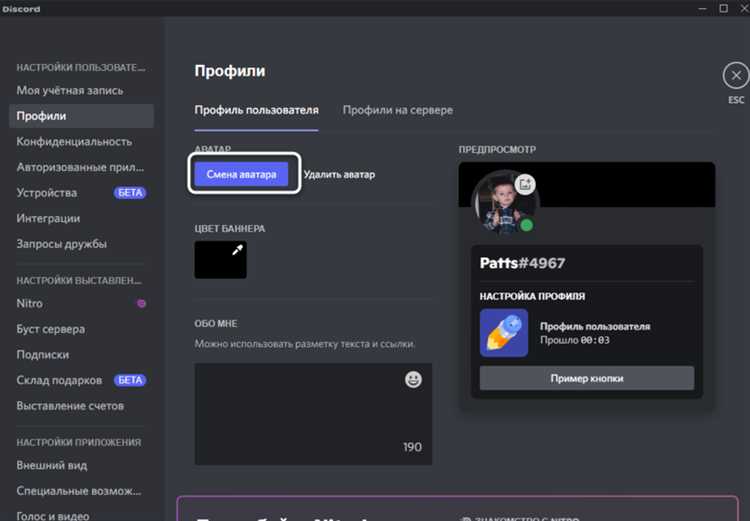Minimize the Discord window

coord(702,8)
